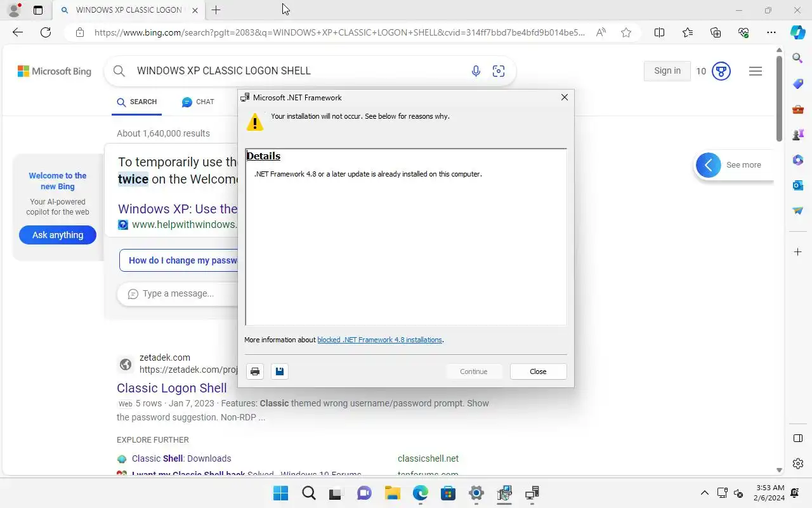This screenshot has width=812, height=508.
Task: Open sidebar Shopping tag icon
Action: tap(798, 84)
